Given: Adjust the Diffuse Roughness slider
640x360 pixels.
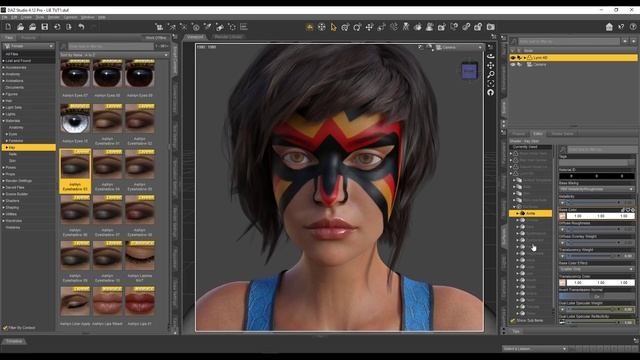Looking at the screenshot, I should click(x=596, y=229).
